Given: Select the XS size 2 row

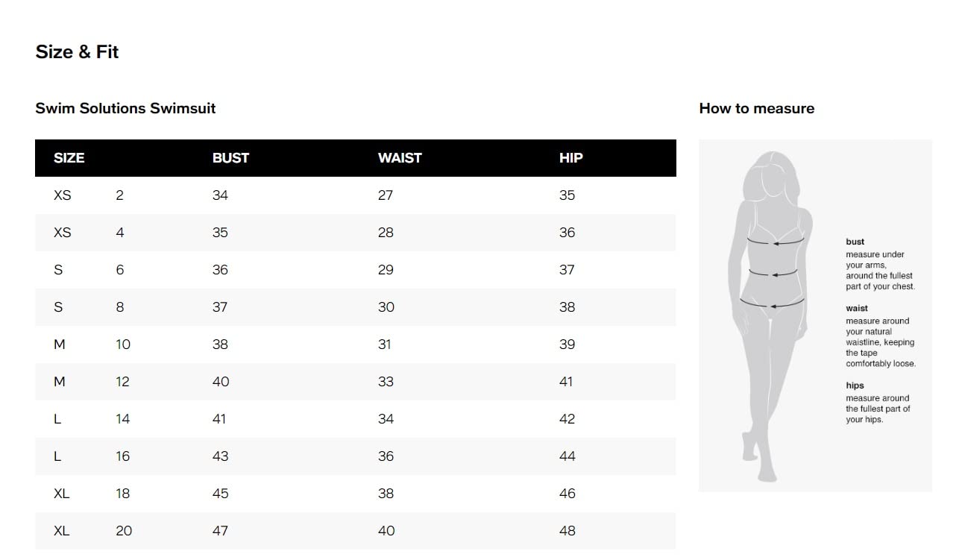Looking at the screenshot, I should (356, 195).
